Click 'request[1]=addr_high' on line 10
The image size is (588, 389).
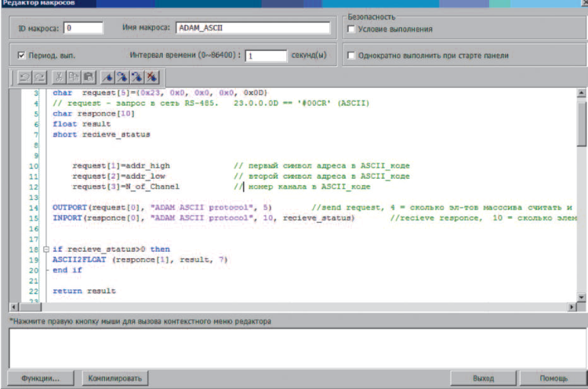[x=121, y=165]
